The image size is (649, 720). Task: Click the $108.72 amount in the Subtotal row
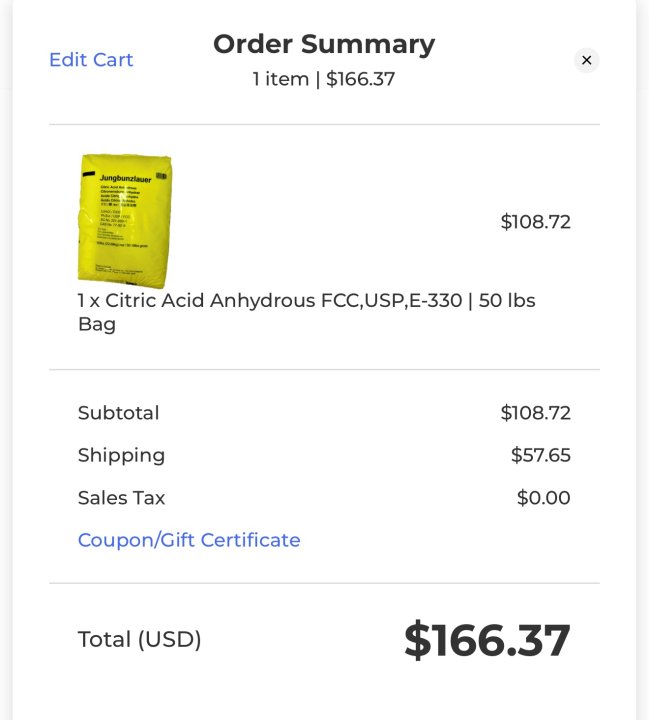[x=535, y=413]
